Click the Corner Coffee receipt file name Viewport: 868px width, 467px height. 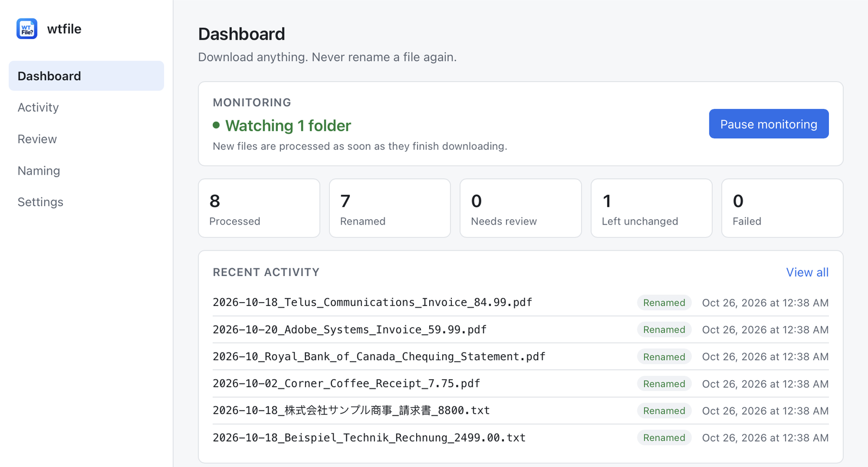point(346,383)
